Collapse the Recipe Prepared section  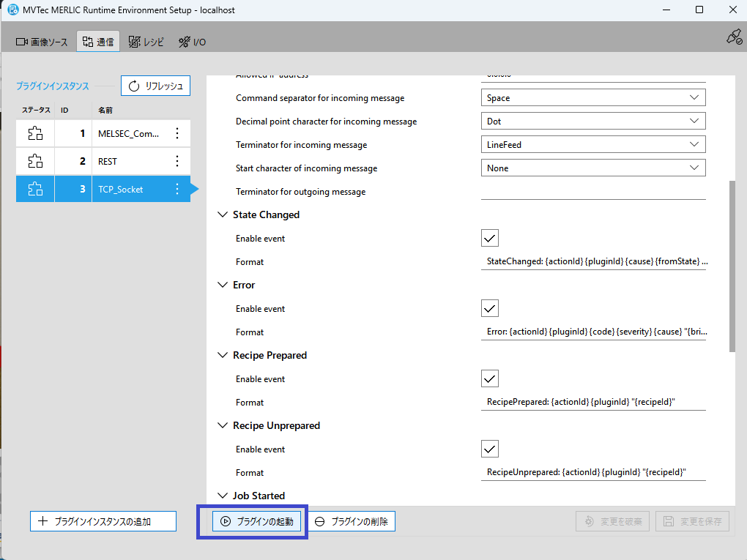click(x=223, y=355)
